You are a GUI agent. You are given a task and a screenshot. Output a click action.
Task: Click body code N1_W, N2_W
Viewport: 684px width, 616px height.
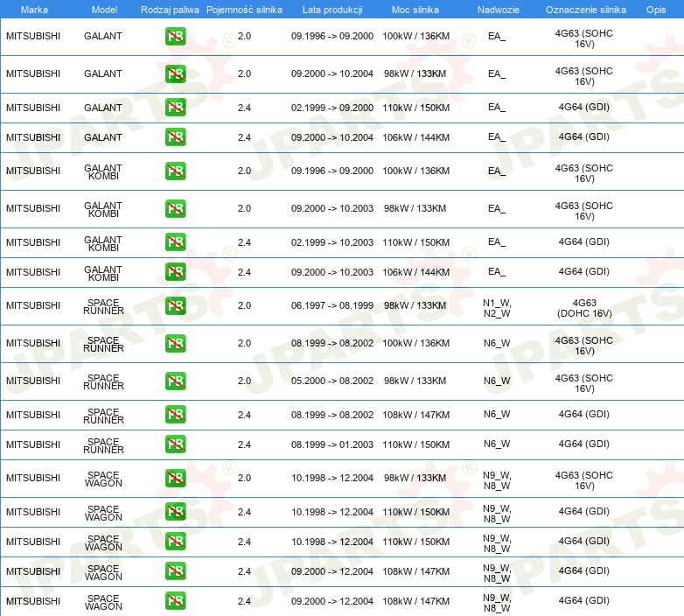(x=497, y=308)
